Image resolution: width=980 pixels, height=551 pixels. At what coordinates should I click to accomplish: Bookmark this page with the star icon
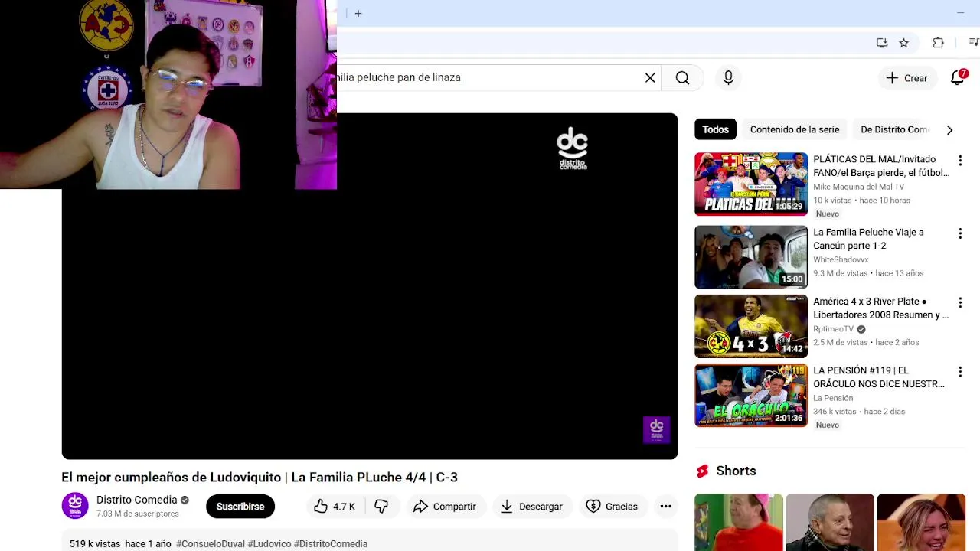pos(903,43)
